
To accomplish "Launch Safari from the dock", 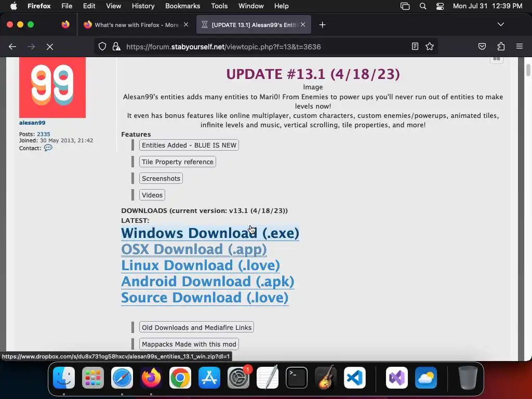I will coord(122,378).
